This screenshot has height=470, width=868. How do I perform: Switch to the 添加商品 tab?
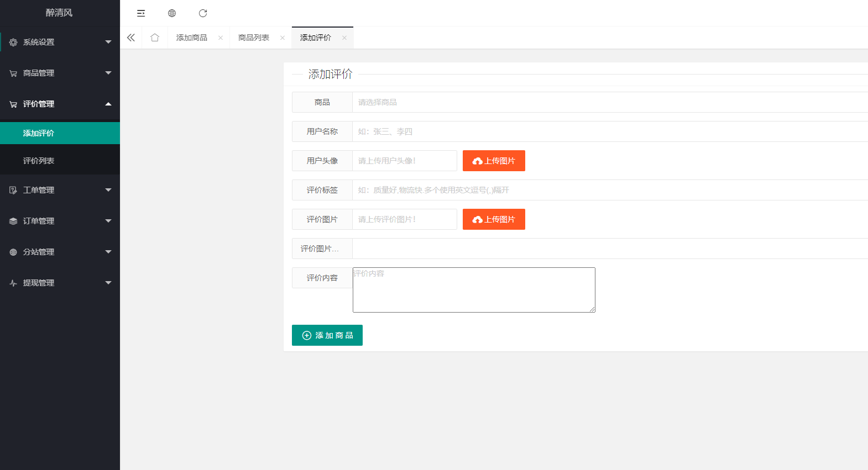[x=192, y=38]
